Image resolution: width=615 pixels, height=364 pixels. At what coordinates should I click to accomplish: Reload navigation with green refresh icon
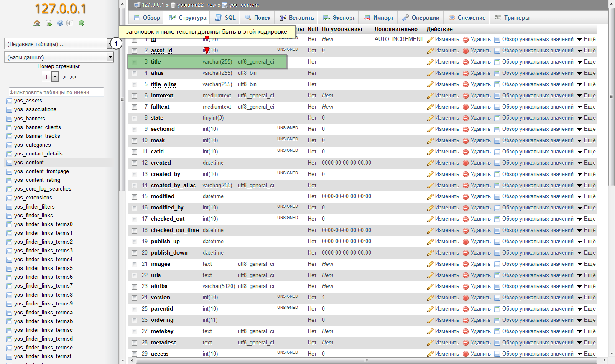coord(82,23)
